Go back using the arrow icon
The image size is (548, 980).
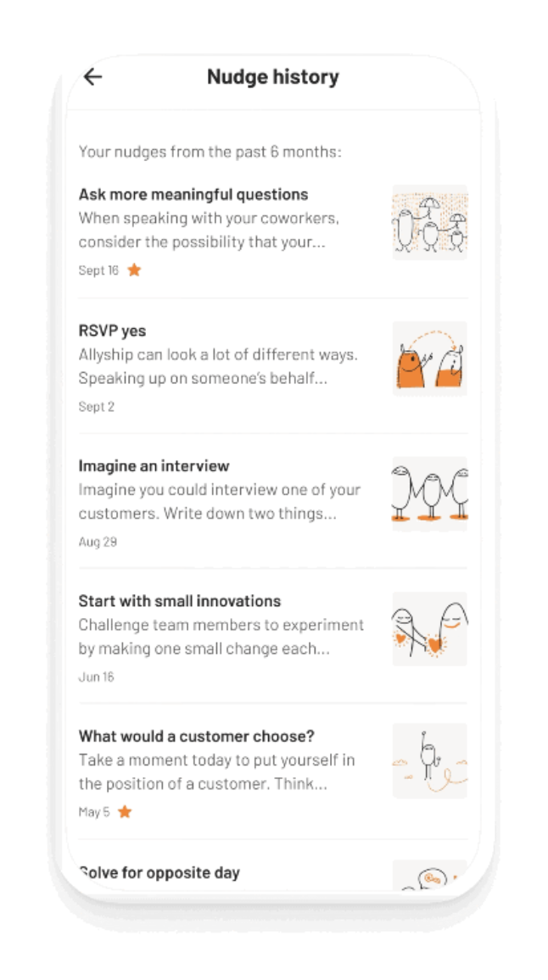click(92, 76)
